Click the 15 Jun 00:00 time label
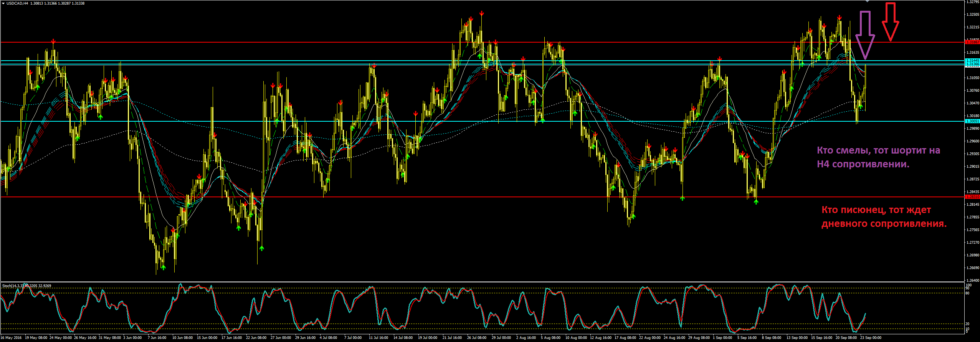The width and height of the screenshot is (980, 342). point(207,338)
